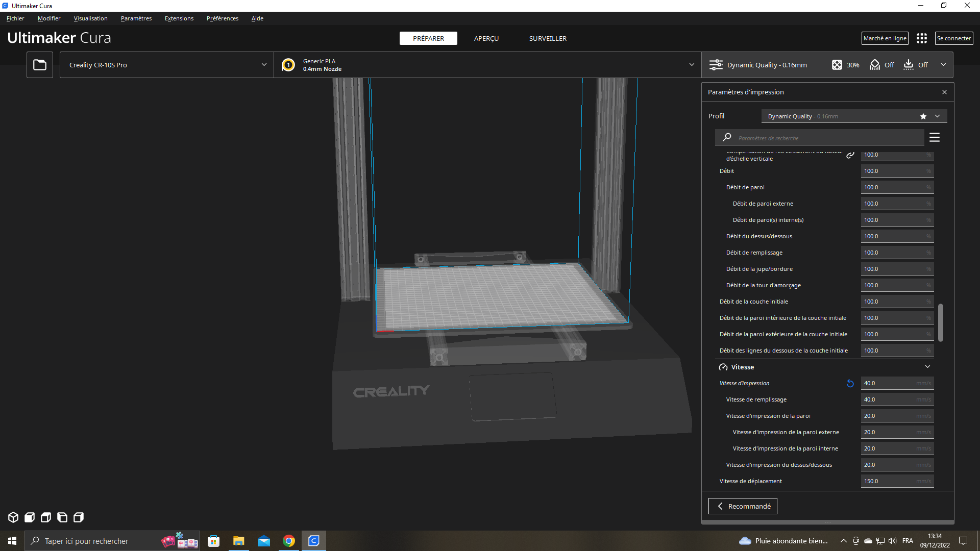Reset Vitesse d'impression with revert arrow
This screenshot has height=551, width=980.
click(850, 383)
